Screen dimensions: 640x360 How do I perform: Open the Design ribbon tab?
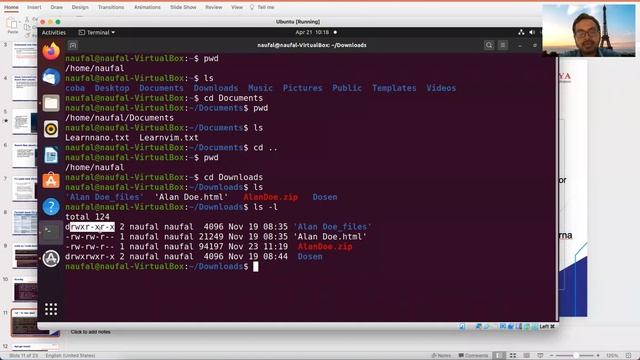pyautogui.click(x=80, y=7)
